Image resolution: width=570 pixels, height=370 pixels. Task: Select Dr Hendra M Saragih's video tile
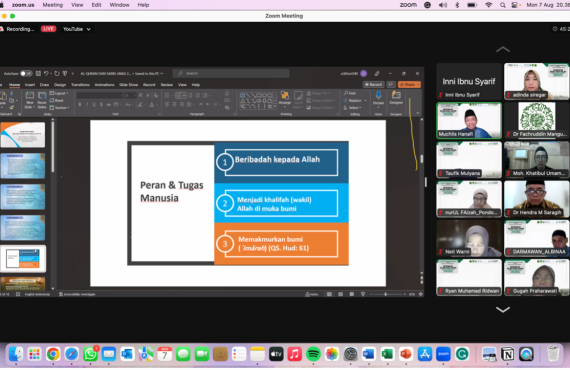[x=537, y=199]
